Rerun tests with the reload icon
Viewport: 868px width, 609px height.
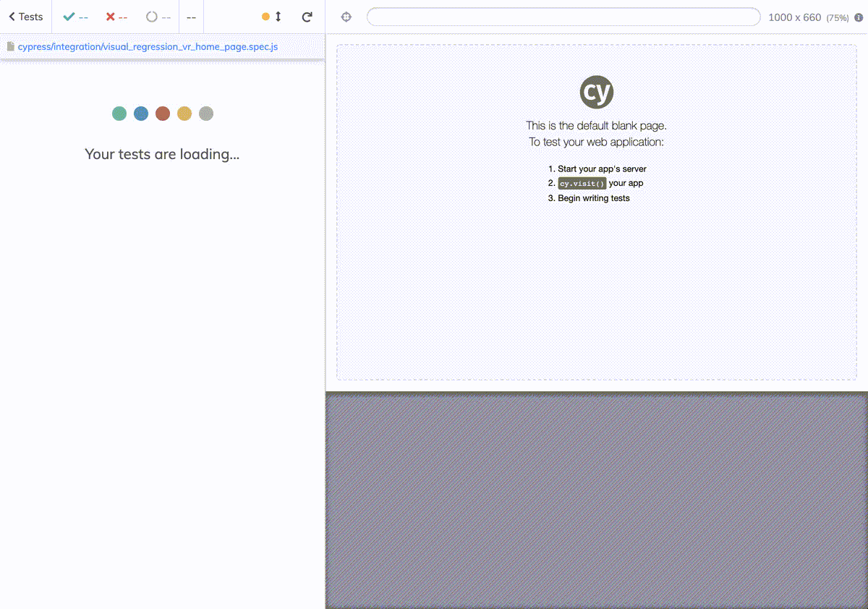(x=307, y=17)
